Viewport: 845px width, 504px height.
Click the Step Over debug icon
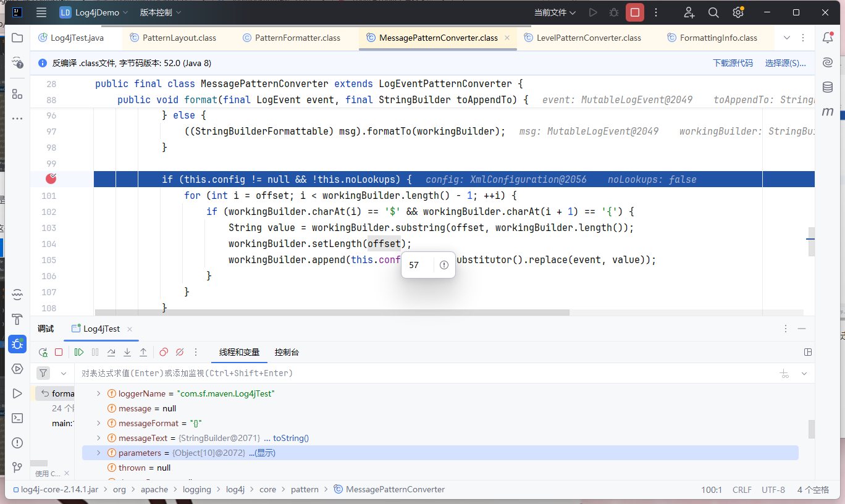[111, 352]
